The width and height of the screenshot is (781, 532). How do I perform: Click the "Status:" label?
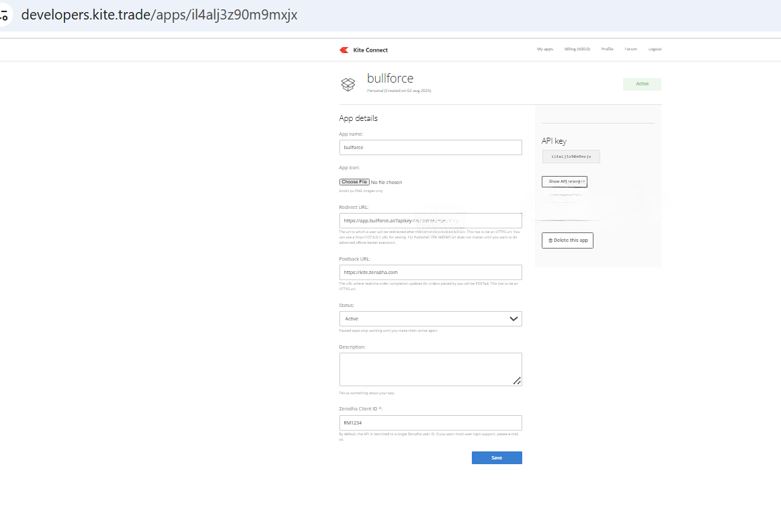click(x=347, y=306)
